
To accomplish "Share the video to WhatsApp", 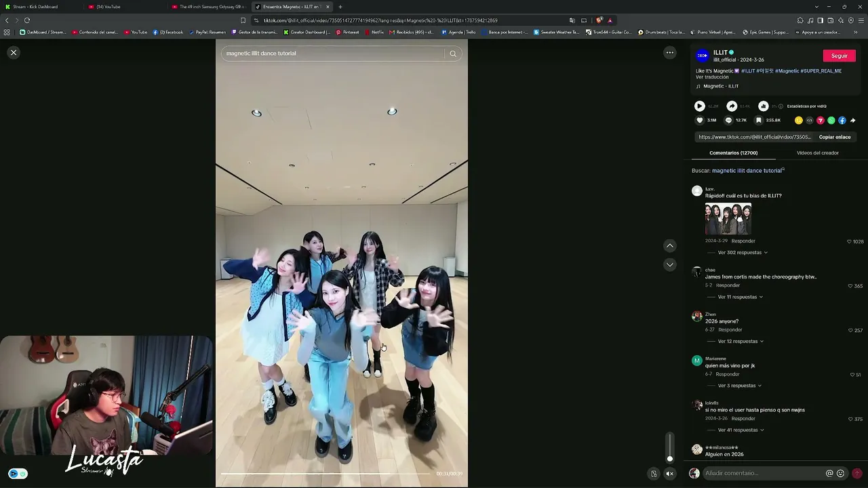I will tap(831, 120).
